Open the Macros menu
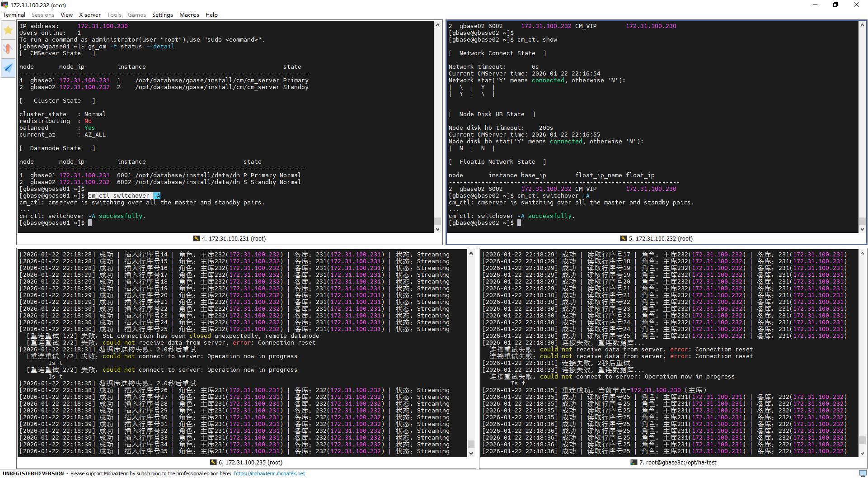Image resolution: width=868 pixels, height=478 pixels. point(189,15)
